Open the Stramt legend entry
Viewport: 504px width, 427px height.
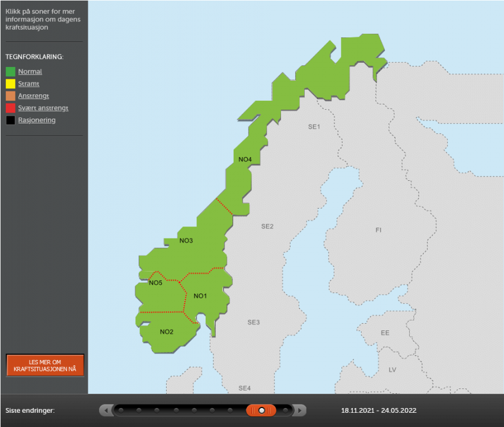(28, 84)
